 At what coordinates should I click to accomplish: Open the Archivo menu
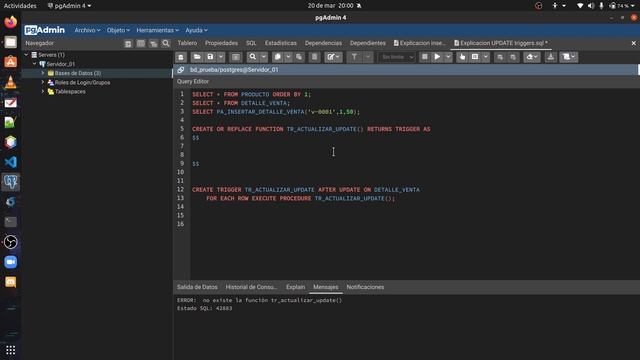coord(87,30)
